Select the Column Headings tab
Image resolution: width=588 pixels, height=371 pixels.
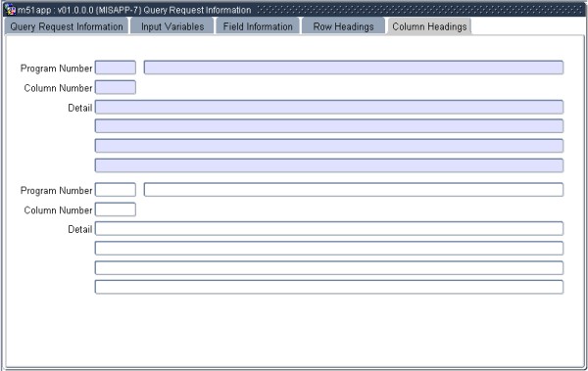point(429,26)
